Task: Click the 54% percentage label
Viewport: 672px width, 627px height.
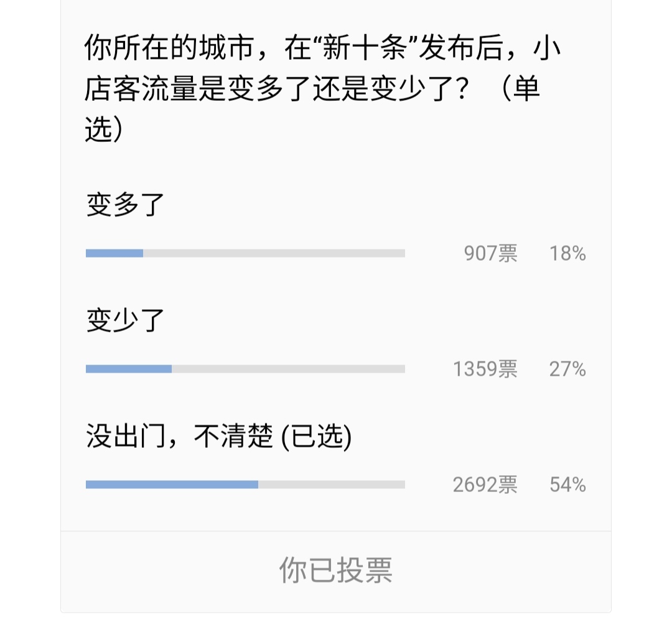Action: point(567,484)
